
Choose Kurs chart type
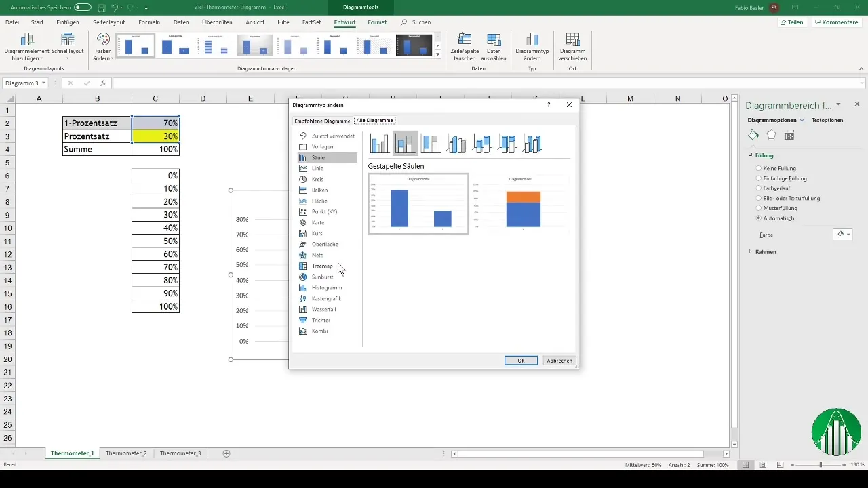click(x=327, y=233)
